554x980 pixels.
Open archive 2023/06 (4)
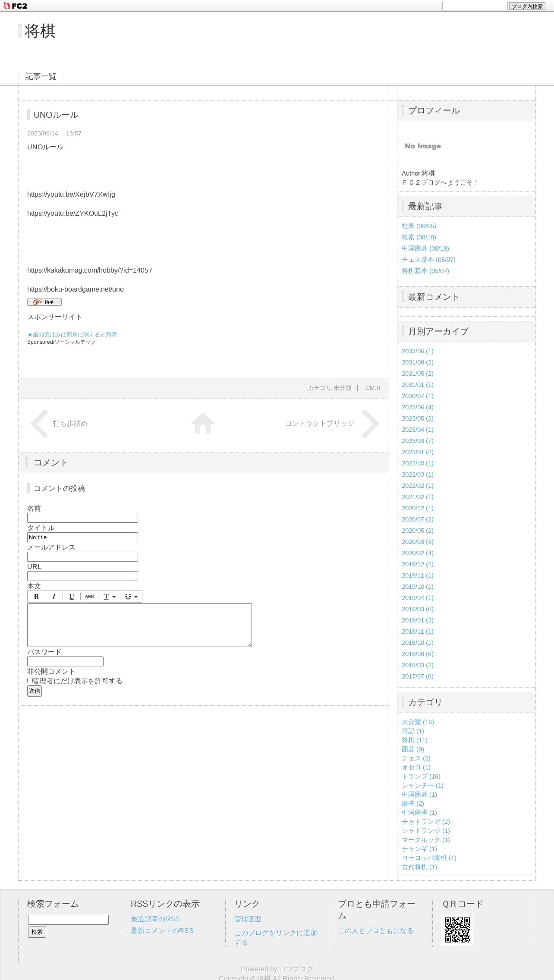point(418,407)
